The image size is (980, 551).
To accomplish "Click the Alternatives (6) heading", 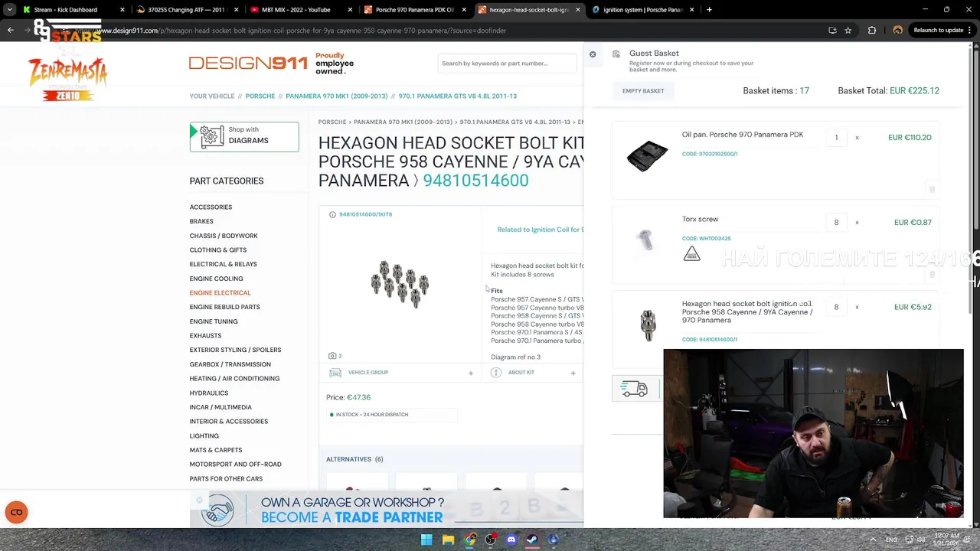I will pos(354,459).
